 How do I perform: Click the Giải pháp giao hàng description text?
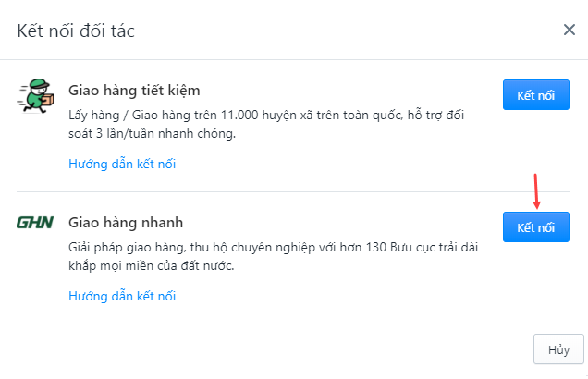point(274,256)
